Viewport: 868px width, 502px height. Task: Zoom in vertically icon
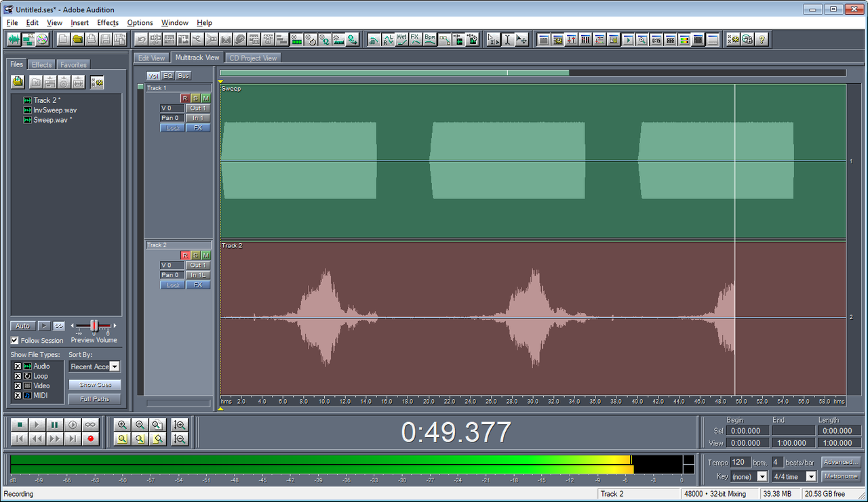(x=180, y=425)
